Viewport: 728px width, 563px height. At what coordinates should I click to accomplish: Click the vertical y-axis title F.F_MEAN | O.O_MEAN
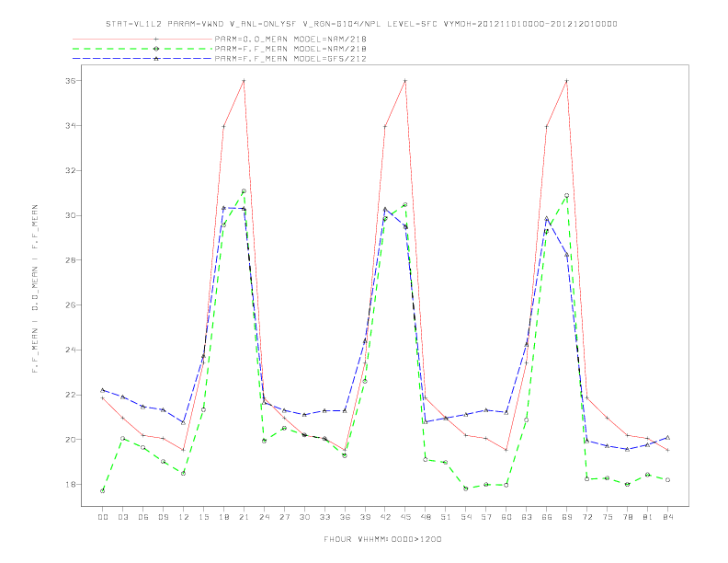tap(35, 289)
